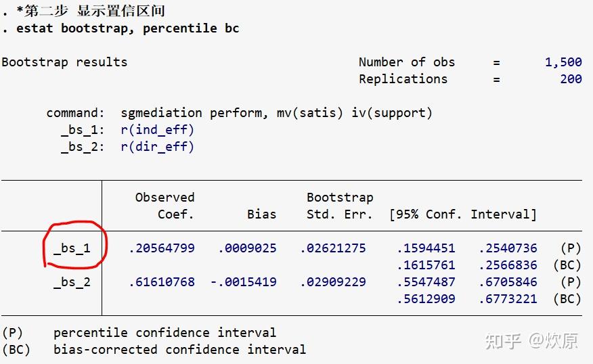Click the bias value .0009025
Viewport: 593px width, 364px height.
click(x=247, y=248)
